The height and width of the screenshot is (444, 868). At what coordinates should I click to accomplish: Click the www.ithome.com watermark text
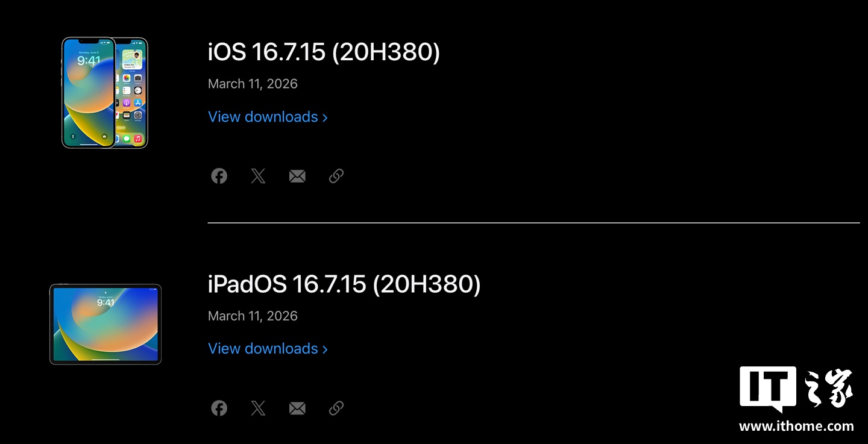(796, 426)
